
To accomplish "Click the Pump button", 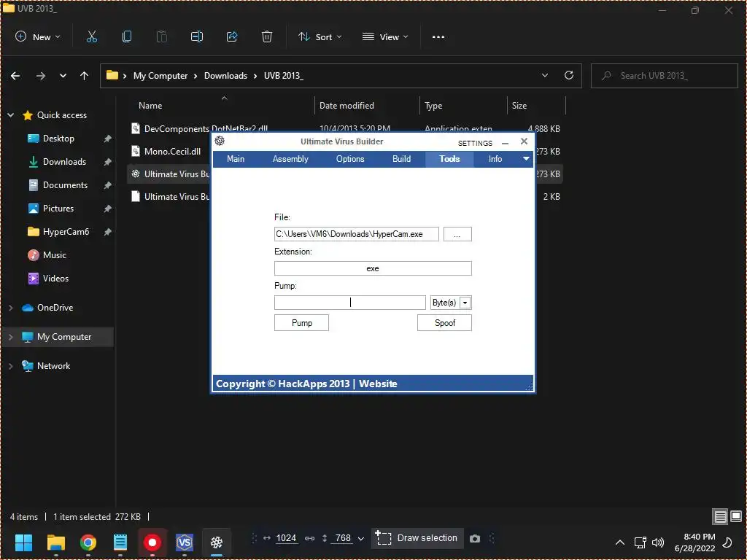I will (x=301, y=323).
